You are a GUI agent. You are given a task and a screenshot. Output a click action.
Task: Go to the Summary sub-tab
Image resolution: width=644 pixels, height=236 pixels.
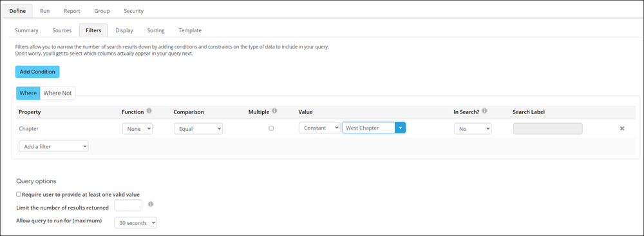pyautogui.click(x=26, y=30)
